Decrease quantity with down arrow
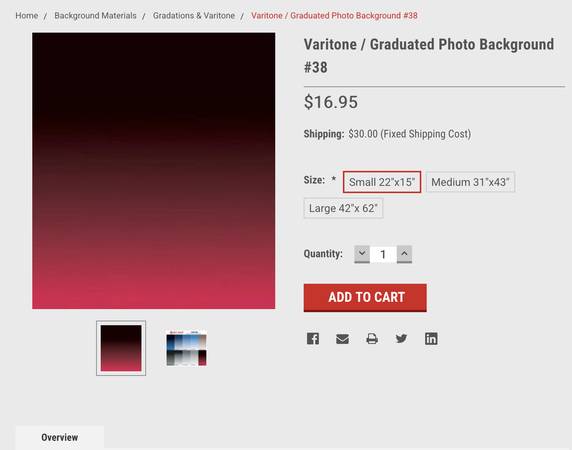572x450 pixels. 362,254
